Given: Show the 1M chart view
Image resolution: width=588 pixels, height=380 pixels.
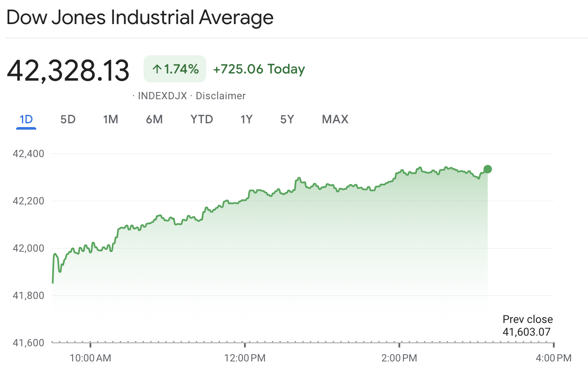Looking at the screenshot, I should (111, 119).
